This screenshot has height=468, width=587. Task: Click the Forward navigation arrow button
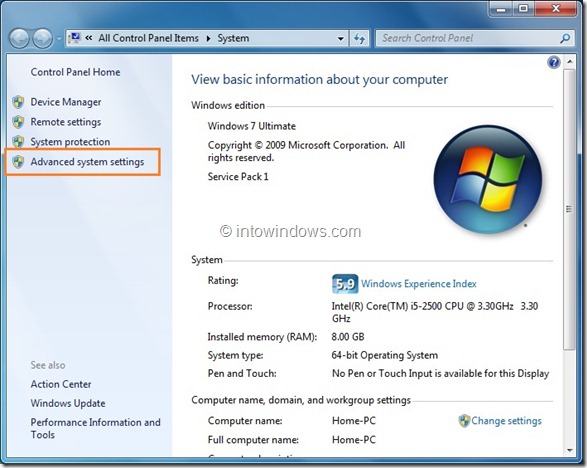point(42,38)
